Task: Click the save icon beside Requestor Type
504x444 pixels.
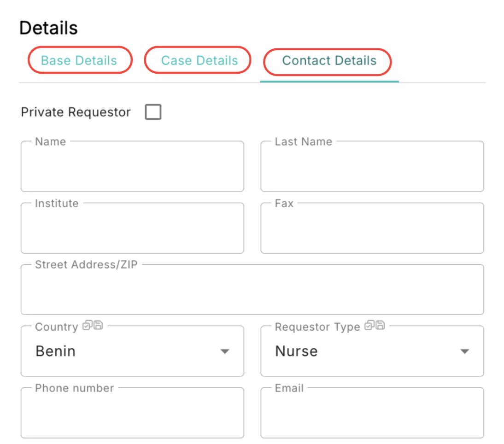Action: 380,326
